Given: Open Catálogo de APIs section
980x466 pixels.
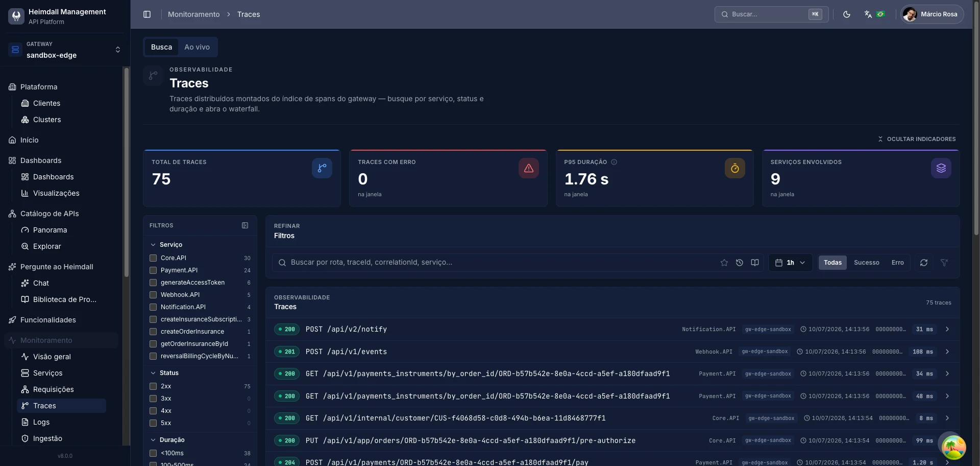Looking at the screenshot, I should click(x=50, y=214).
